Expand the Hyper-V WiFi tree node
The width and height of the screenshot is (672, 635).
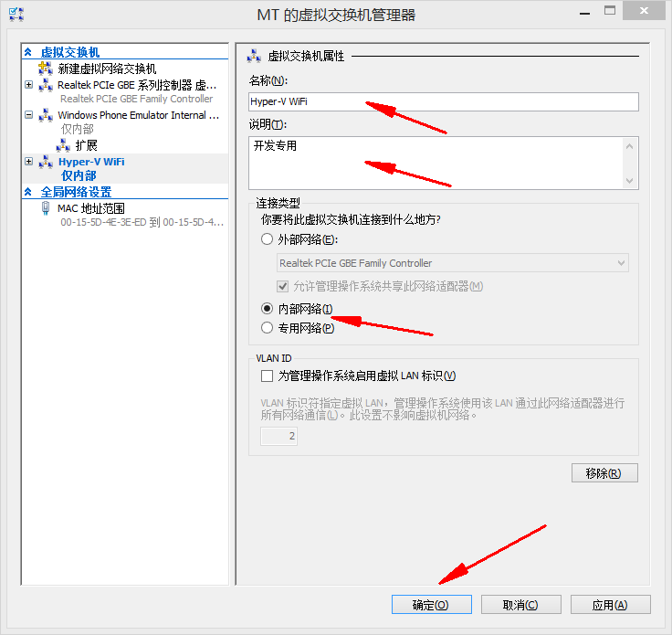[28, 161]
